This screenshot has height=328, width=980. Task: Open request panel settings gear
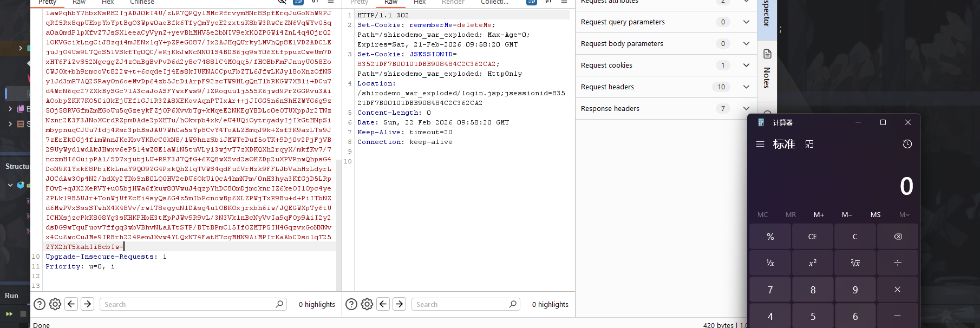click(x=55, y=304)
